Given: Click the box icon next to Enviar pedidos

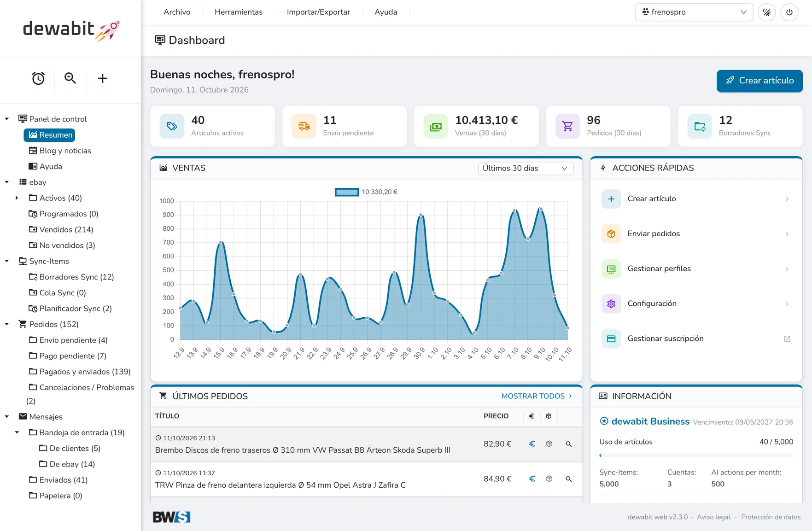Looking at the screenshot, I should [x=611, y=234].
